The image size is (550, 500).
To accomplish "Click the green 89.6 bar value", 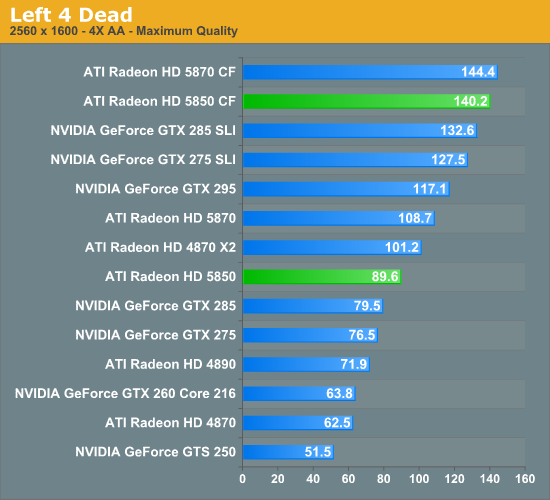I will tap(385, 276).
